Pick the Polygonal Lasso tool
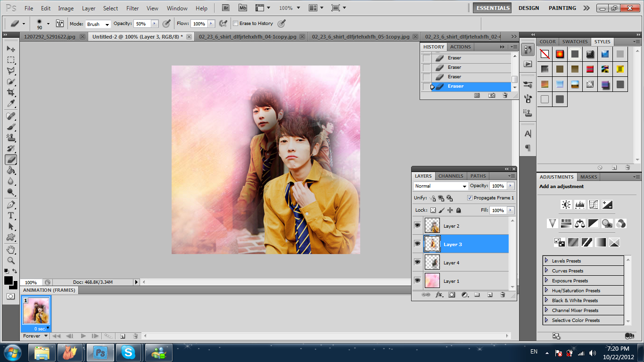This screenshot has height=362, width=644. coord(11,71)
